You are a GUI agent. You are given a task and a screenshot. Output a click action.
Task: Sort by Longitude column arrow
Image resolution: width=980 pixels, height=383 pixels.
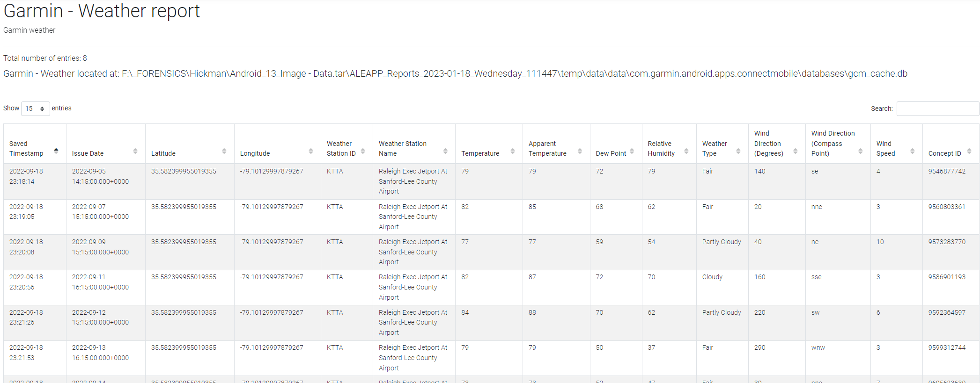coord(311,151)
